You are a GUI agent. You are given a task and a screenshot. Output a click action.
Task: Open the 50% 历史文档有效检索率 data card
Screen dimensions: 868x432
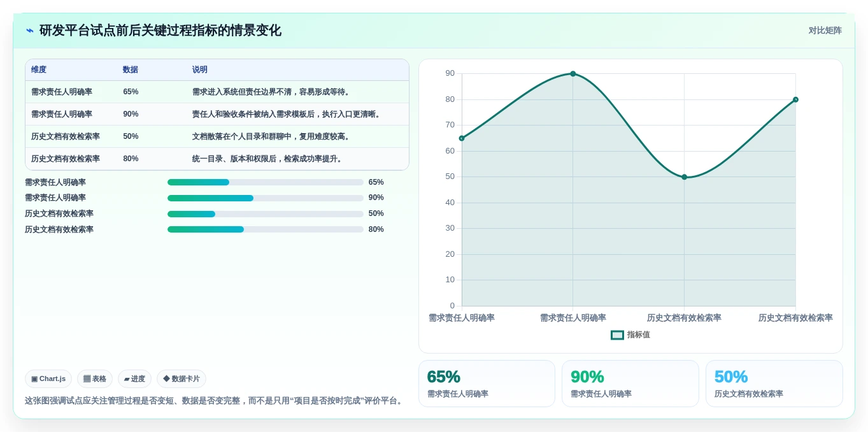774,384
